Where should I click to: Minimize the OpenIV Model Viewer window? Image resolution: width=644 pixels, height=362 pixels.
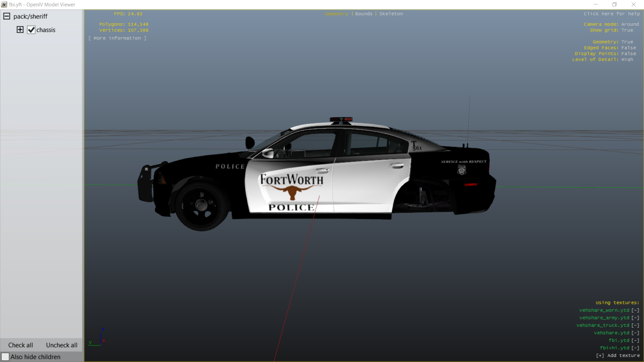point(596,4)
